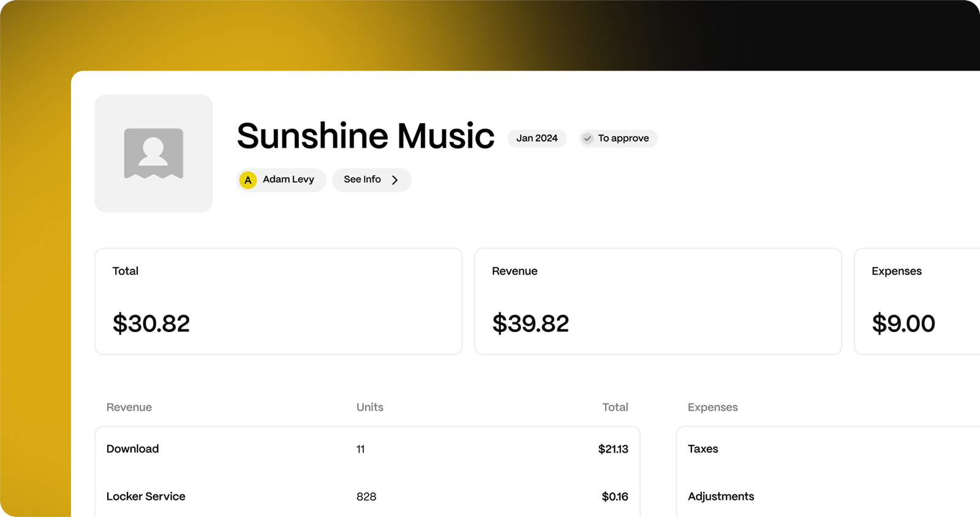This screenshot has width=980, height=517.
Task: Click the yellow 'A' avatar icon
Action: [247, 180]
